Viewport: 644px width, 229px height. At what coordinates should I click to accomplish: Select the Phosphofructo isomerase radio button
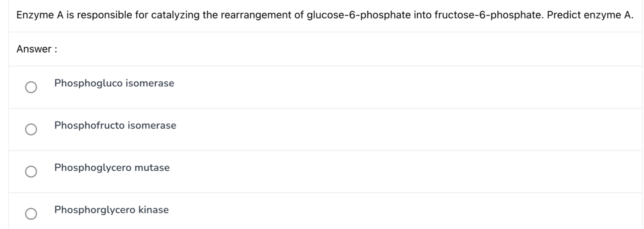point(31,129)
